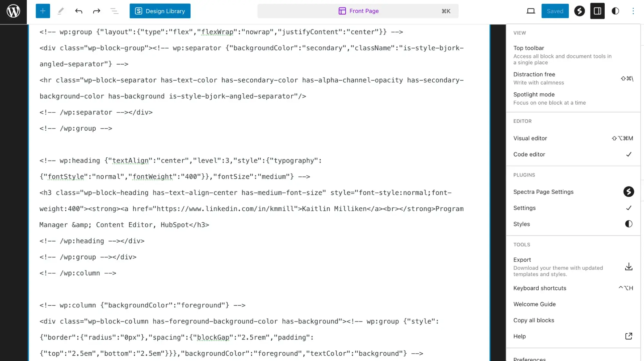Click the Undo arrow icon

tap(78, 11)
